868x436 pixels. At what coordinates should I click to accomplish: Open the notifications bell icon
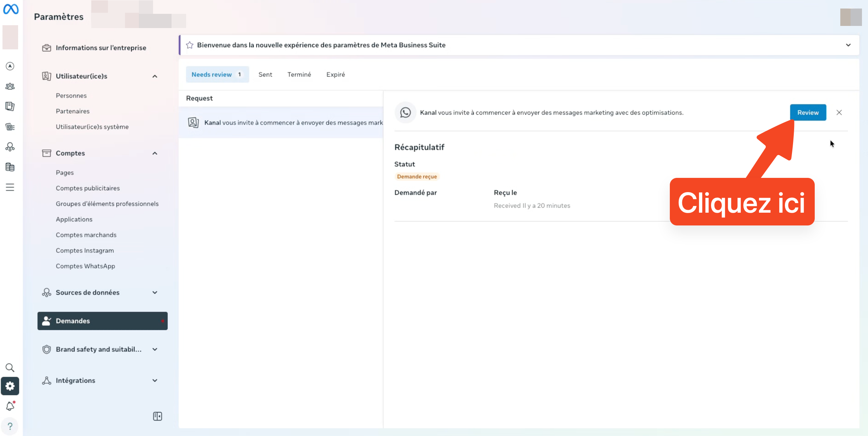(x=10, y=406)
